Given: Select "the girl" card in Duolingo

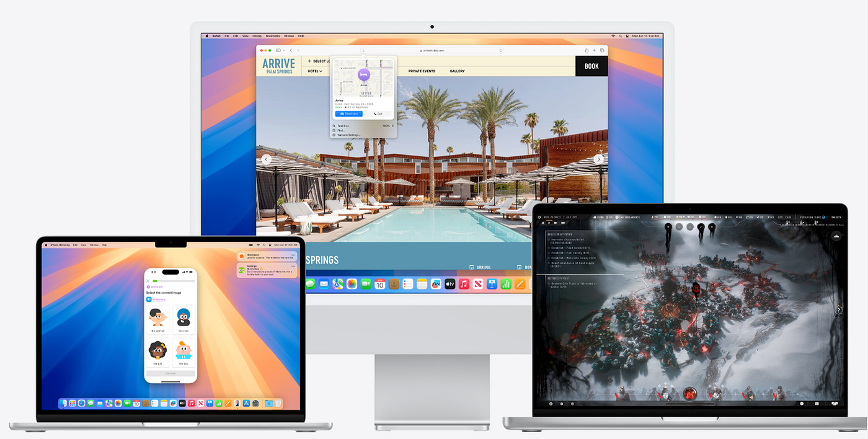Looking at the screenshot, I should 157,353.
